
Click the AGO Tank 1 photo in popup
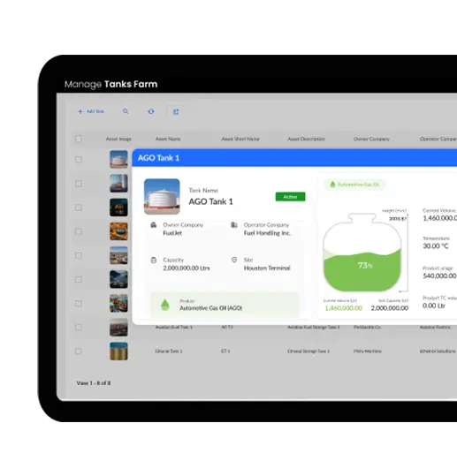click(x=162, y=196)
